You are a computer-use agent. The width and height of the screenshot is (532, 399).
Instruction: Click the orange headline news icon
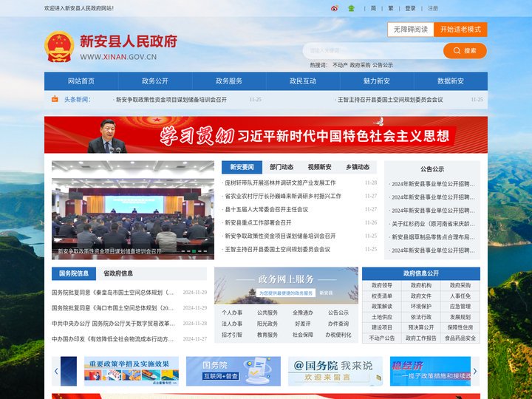pos(55,99)
